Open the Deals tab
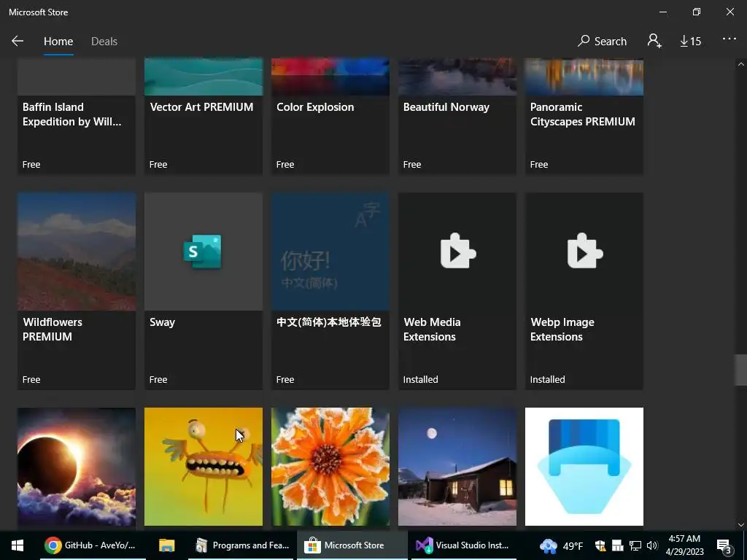Viewport: 747px width, 560px height. pyautogui.click(x=104, y=42)
